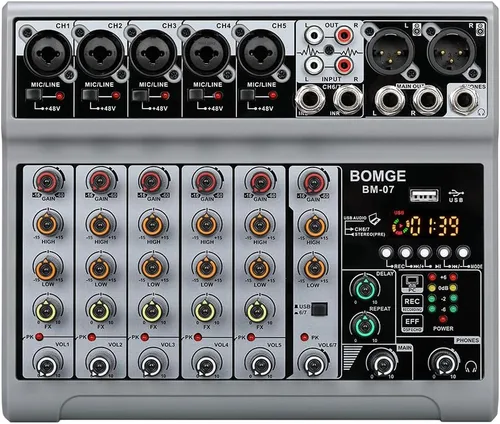The image size is (500, 424).
Task: Select the white RCA OUT left jack
Action: [314, 35]
